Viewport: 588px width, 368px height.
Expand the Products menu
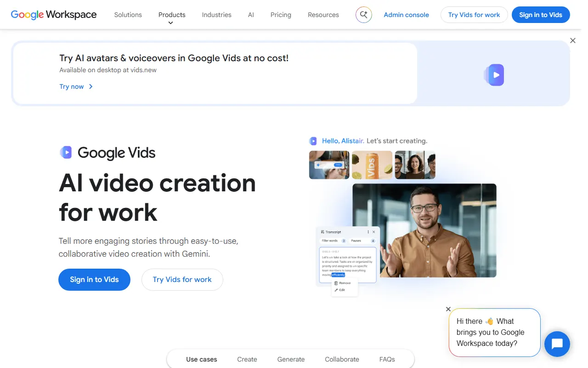coord(172,15)
